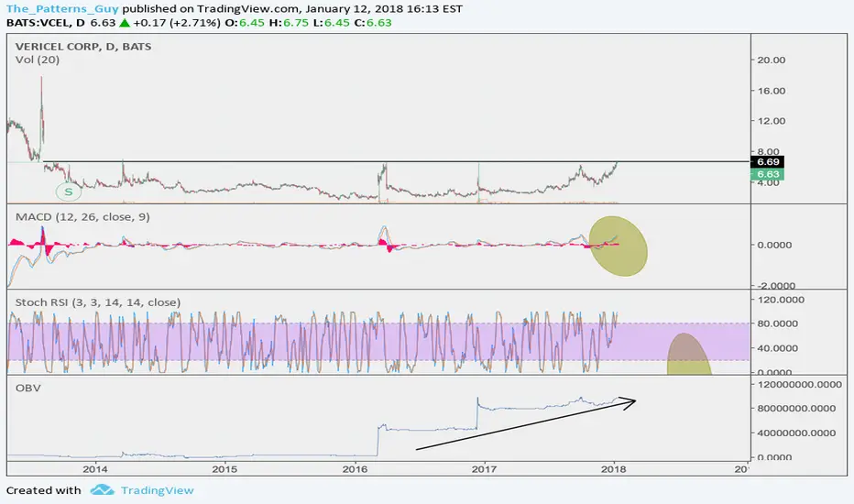Screen dimensions: 854x504
Task: Click the 40.0000 Stoch RSI axis value
Action: [x=778, y=348]
